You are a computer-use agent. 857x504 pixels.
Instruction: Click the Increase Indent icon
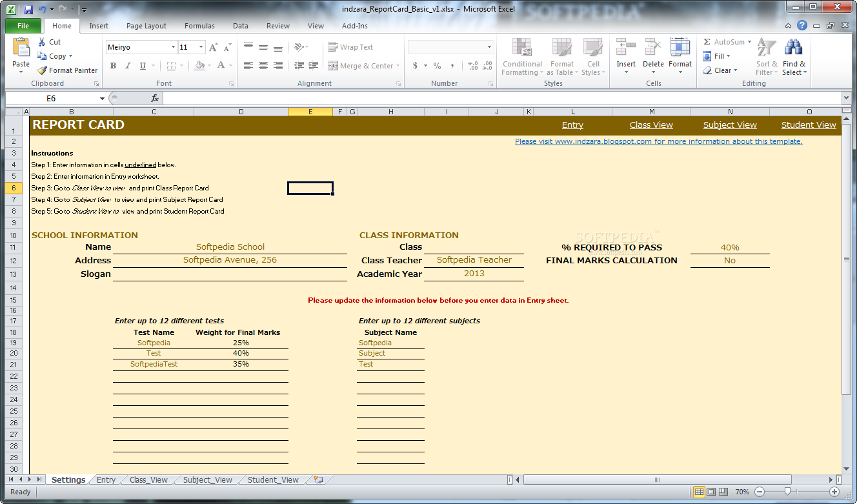click(314, 66)
